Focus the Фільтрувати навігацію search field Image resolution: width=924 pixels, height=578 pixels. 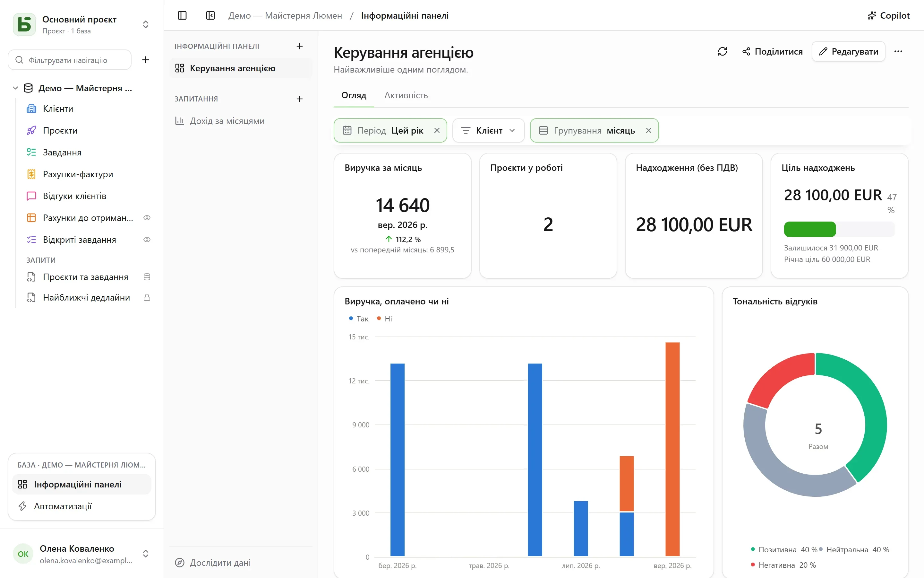tap(70, 60)
